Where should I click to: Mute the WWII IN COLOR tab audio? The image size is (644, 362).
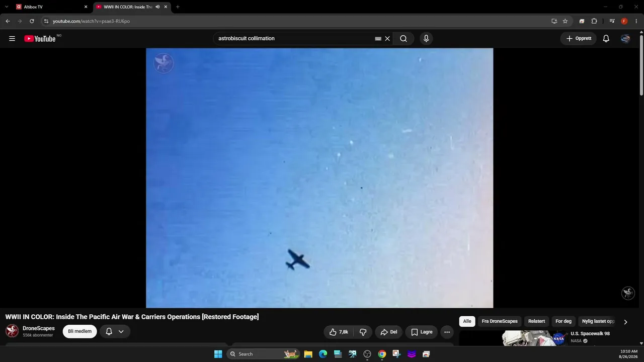coord(157,7)
